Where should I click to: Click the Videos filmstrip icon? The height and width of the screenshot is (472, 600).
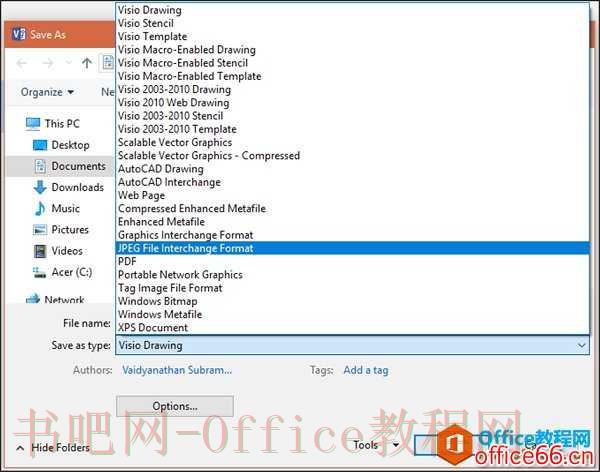[40, 251]
